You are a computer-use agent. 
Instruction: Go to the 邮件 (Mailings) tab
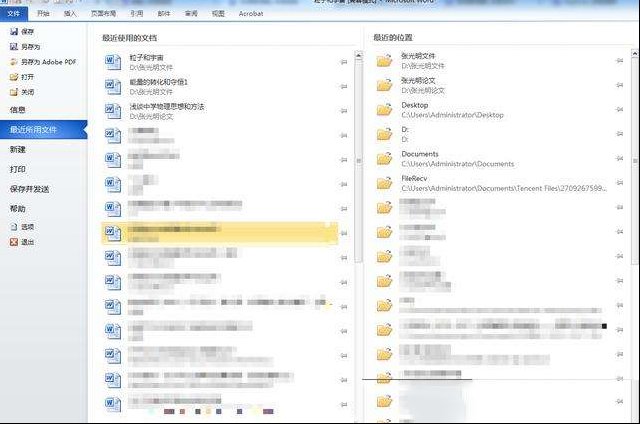click(x=164, y=13)
